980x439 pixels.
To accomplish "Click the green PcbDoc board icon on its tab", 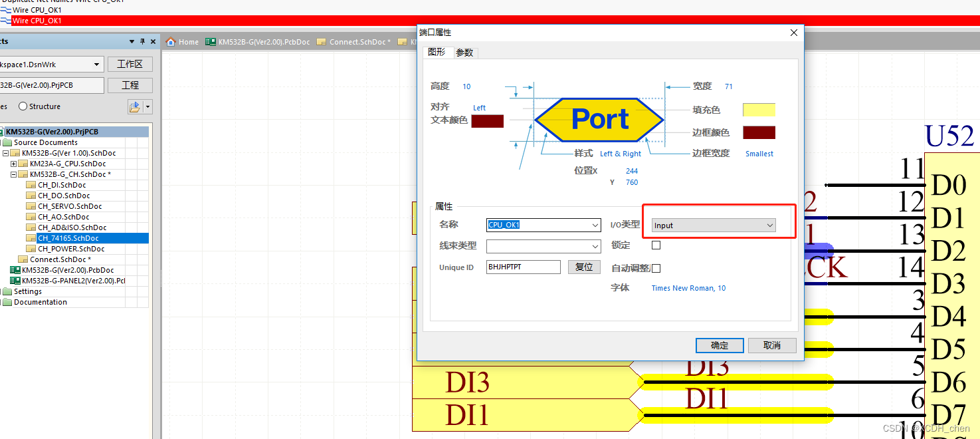I will (x=210, y=41).
